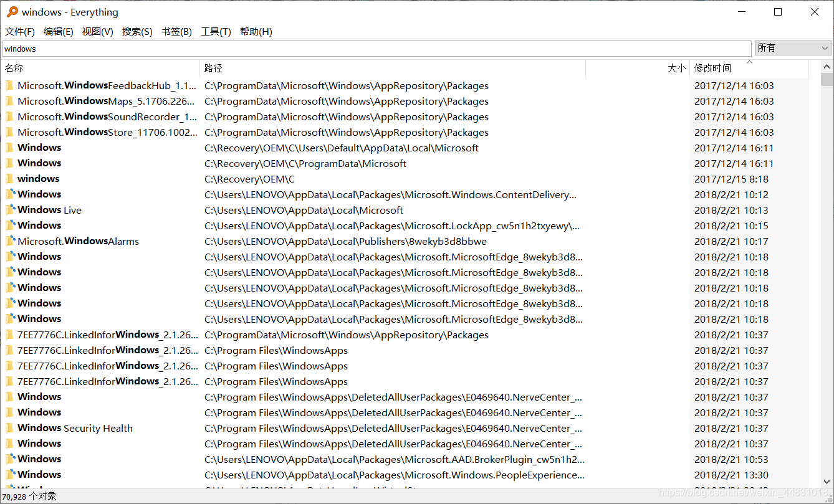The image size is (834, 504).
Task: Click path containing Microsoft.Windows.PeopleExperience
Action: (x=395, y=475)
